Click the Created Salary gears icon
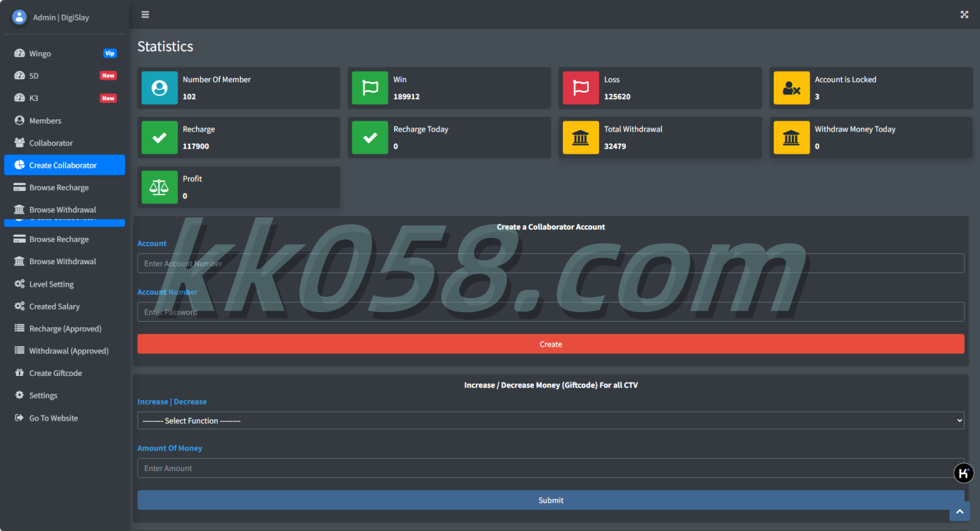 point(20,306)
